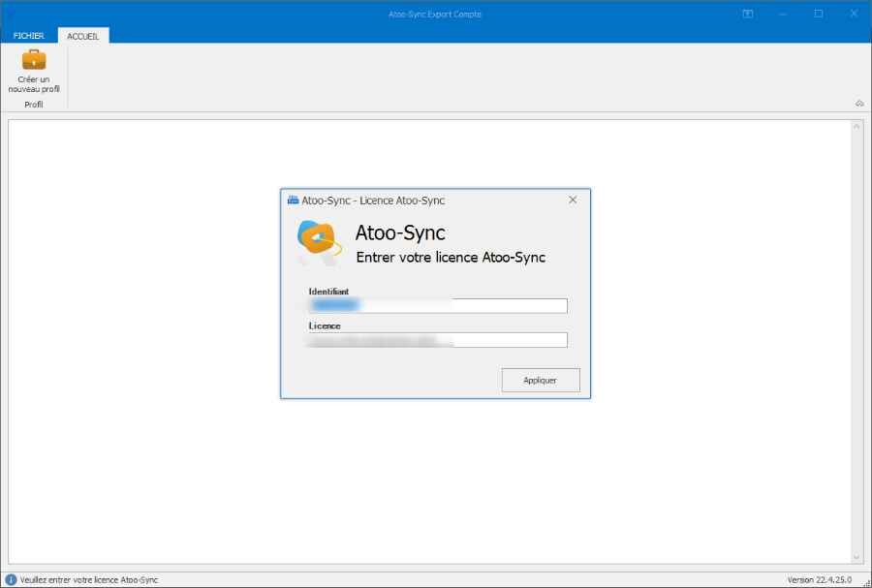Click the small Atoo-Sync icon in dialog title
The width and height of the screenshot is (872, 588).
pos(293,201)
